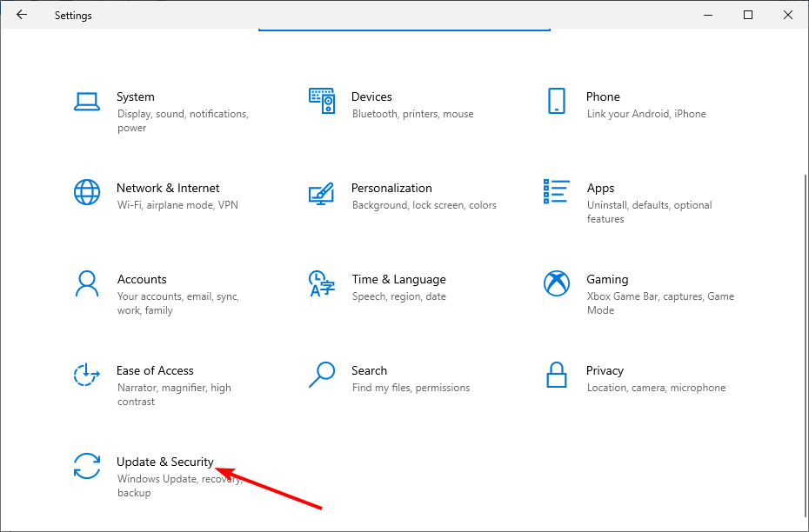Select the Time & Language heading

coord(398,279)
